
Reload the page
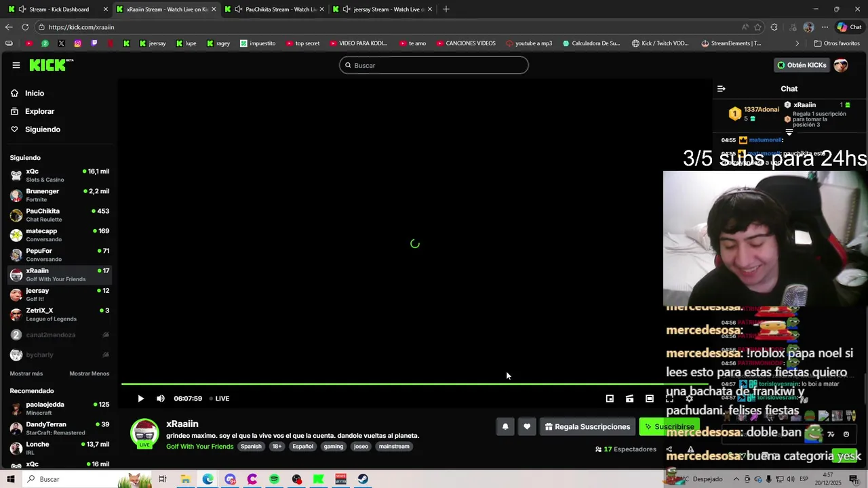tap(25, 27)
